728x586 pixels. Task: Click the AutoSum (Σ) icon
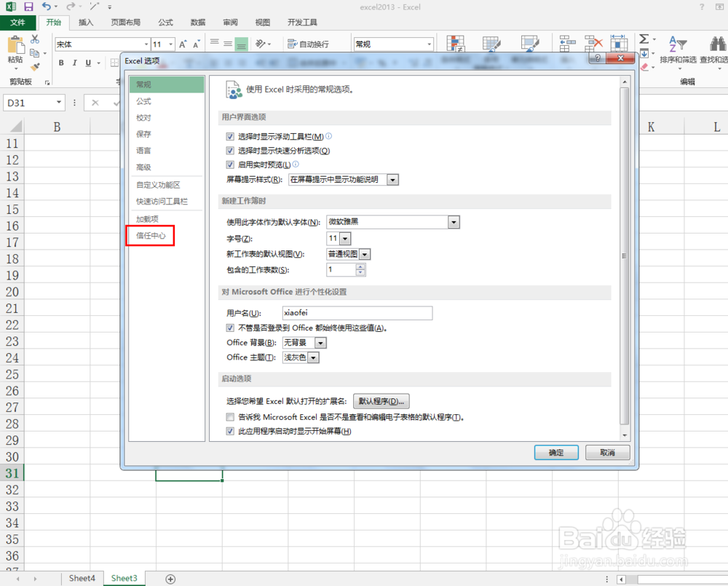tap(643, 40)
